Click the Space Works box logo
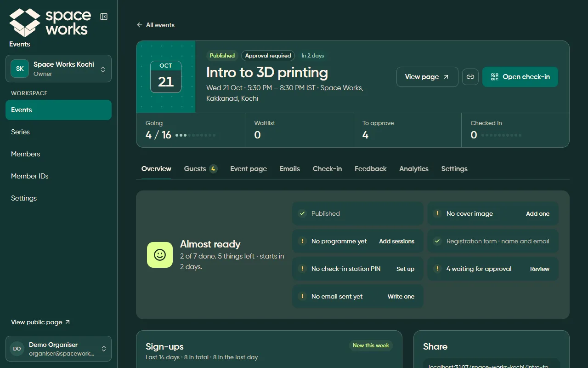588x368 pixels. point(25,23)
